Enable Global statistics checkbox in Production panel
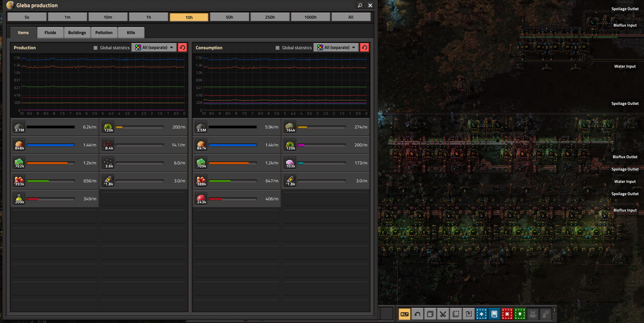Viewport: 644px width, 323px height. [x=95, y=48]
